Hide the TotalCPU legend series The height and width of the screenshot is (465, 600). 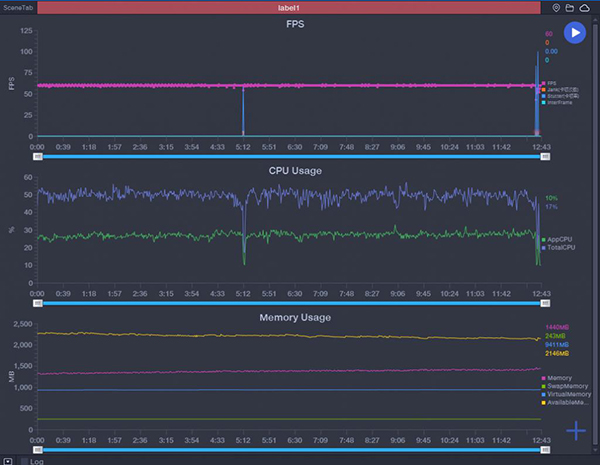557,247
